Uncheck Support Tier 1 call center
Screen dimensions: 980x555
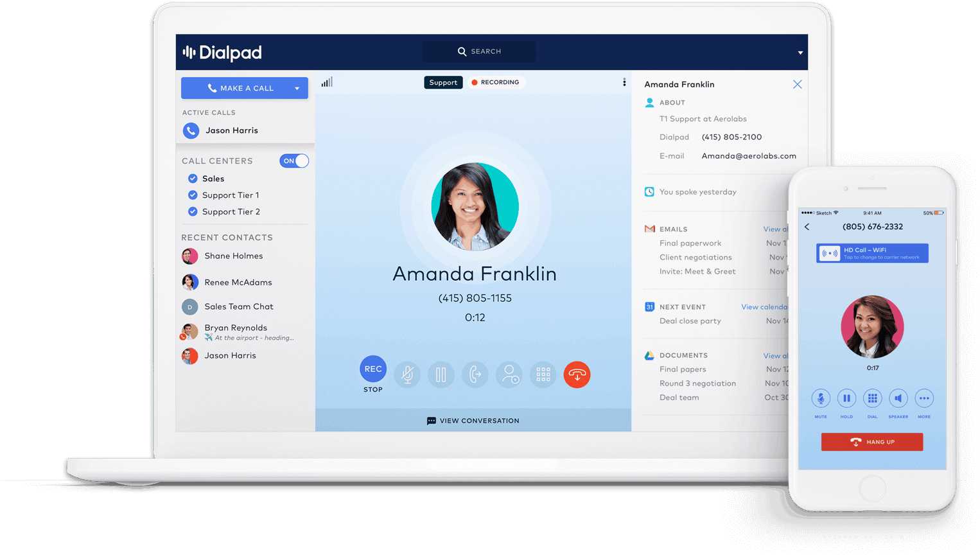(193, 195)
